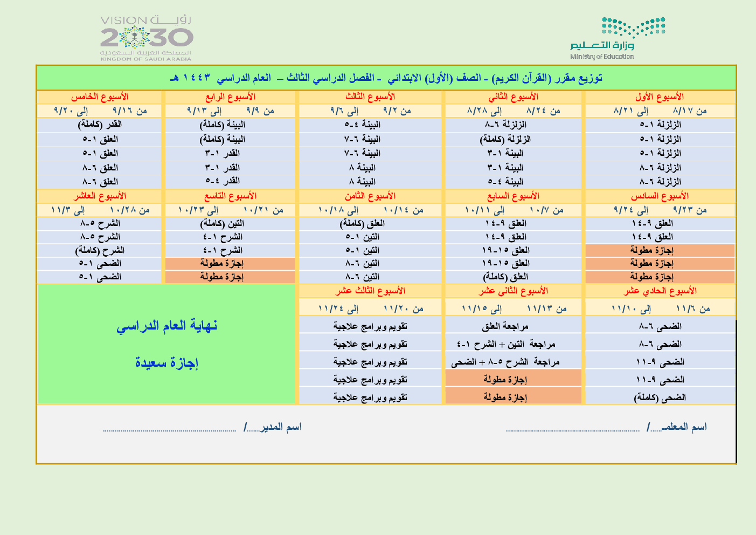Click the الزلزلة (كاملة) cell

pyautogui.click(x=505, y=139)
